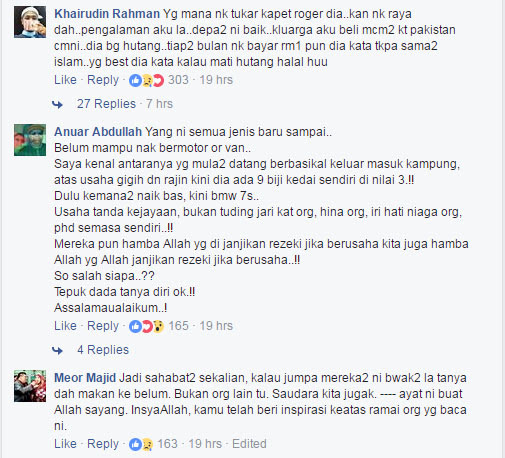Open Khairudin Rahman's profile picture
Viewport: 505px width, 458px height.
tap(30, 22)
